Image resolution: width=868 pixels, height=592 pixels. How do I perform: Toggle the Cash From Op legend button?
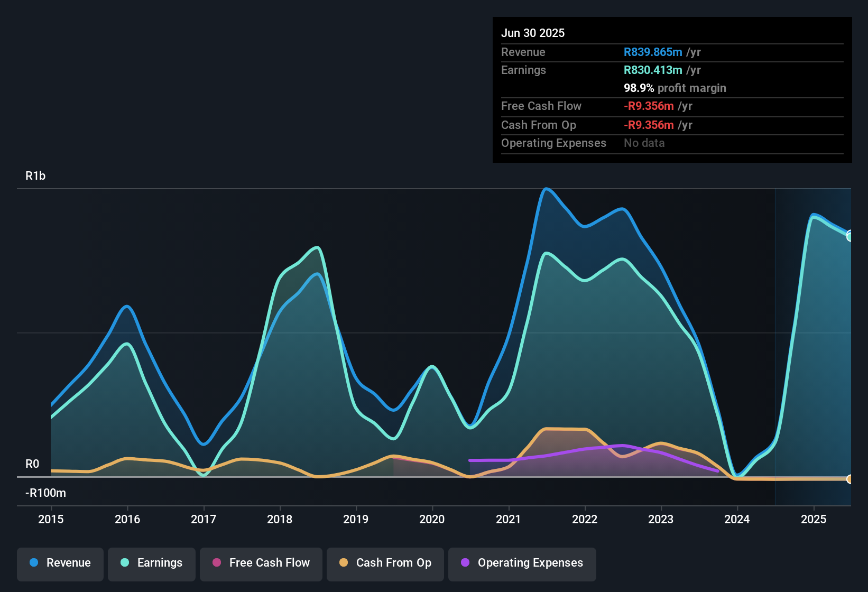coord(385,563)
